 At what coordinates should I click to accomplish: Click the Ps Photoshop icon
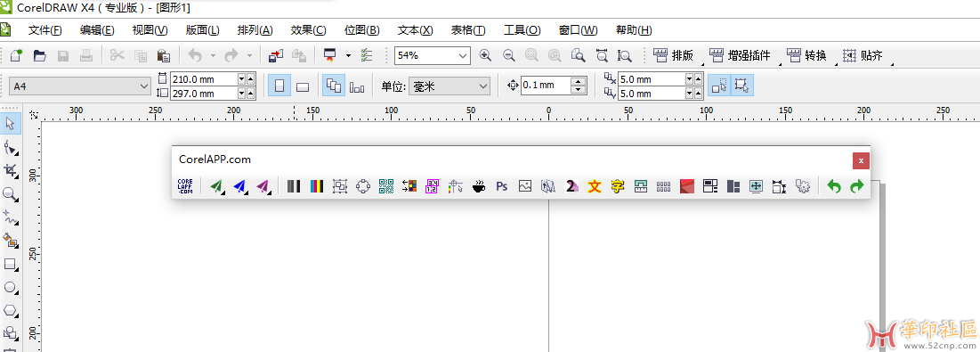pyautogui.click(x=502, y=185)
